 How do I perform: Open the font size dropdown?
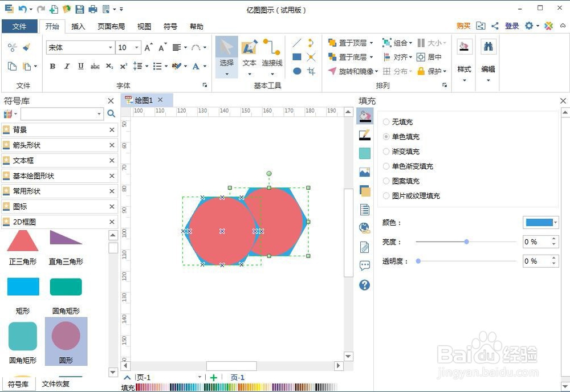[x=135, y=48]
